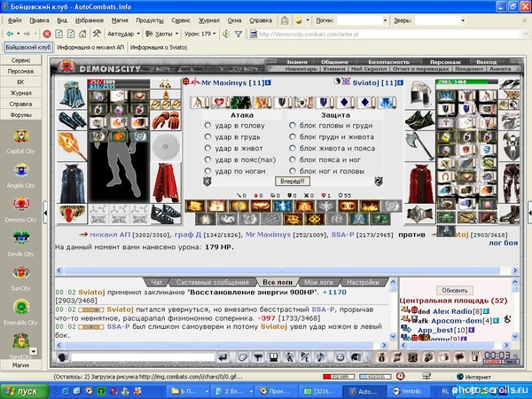Image resolution: width=532 pixels, height=399 pixels.
Task: Open Devils City emblem in sidebar
Action: point(21,239)
